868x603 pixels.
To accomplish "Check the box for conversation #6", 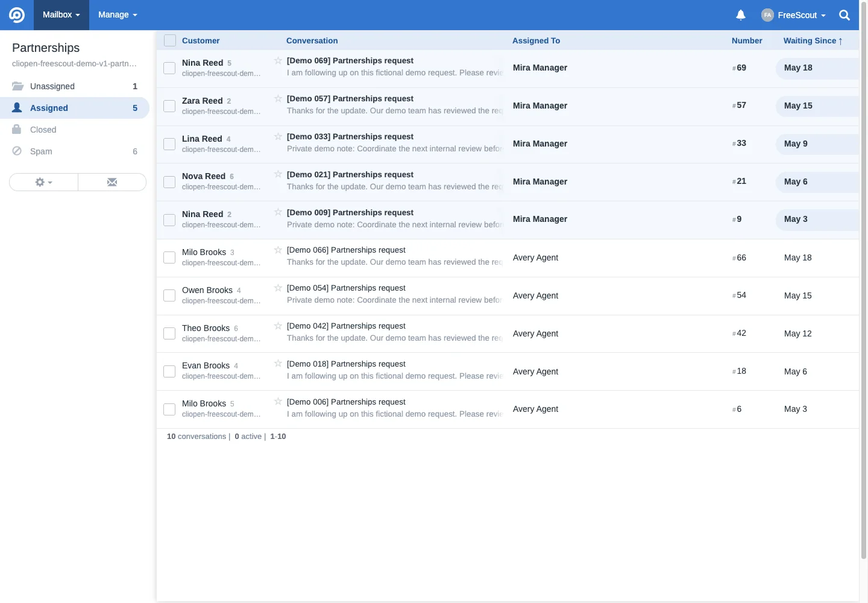I will click(x=169, y=409).
